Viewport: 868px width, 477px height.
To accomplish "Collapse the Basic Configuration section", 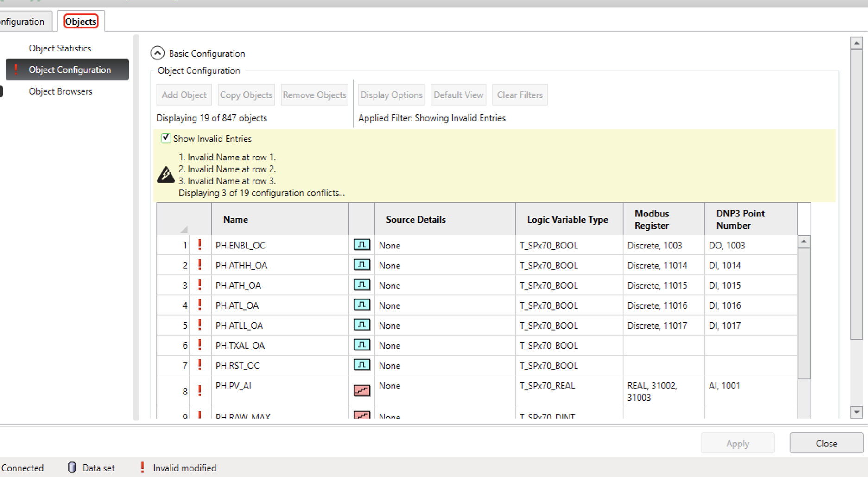I will pyautogui.click(x=158, y=53).
